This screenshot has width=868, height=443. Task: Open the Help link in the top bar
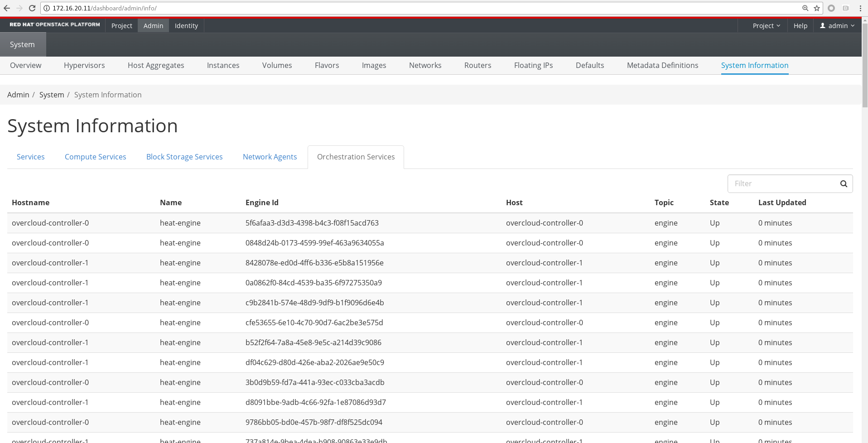point(800,26)
